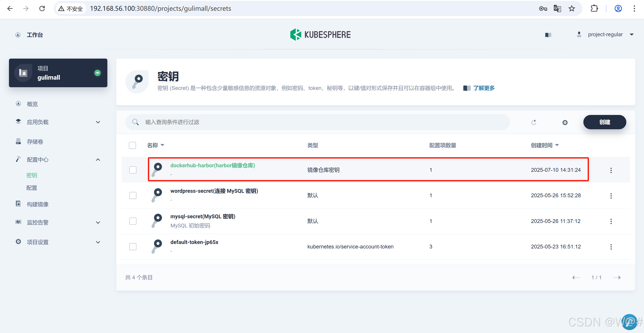Click the browser forward arrow
Image resolution: width=644 pixels, height=333 pixels.
(26, 8)
